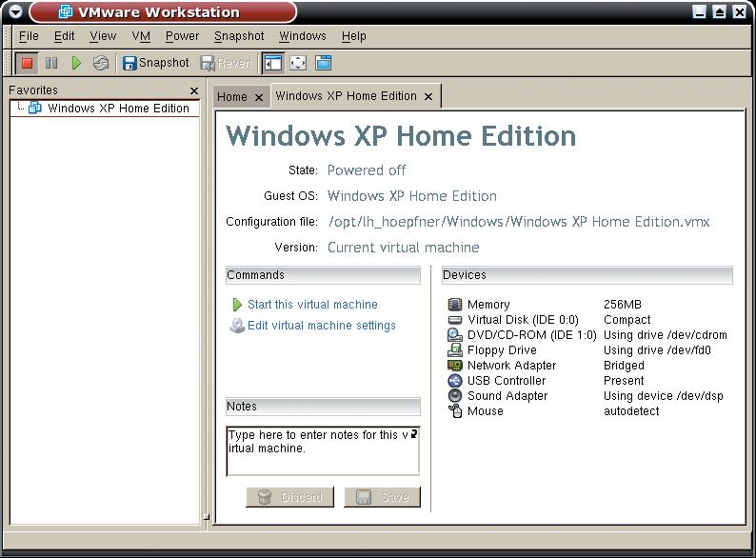Screen dimensions: 756x558
Task: Open the VM menu
Action: coord(141,36)
